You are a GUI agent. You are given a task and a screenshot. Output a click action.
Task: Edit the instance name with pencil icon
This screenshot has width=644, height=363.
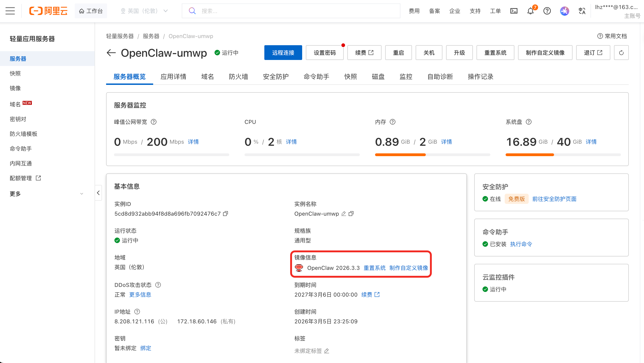click(x=344, y=214)
